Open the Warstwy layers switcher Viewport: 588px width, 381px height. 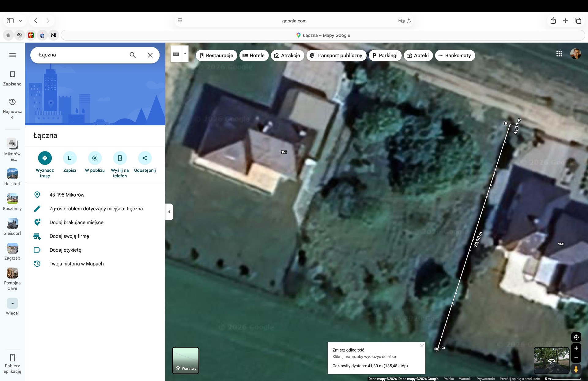pyautogui.click(x=186, y=360)
